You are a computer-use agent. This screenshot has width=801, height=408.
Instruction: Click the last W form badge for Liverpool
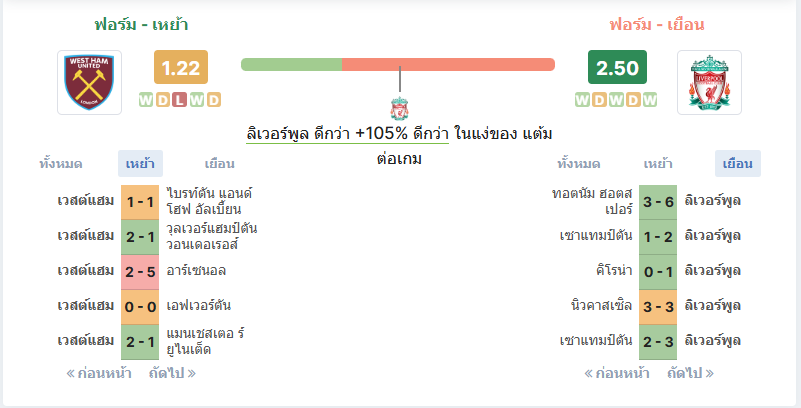[650, 100]
